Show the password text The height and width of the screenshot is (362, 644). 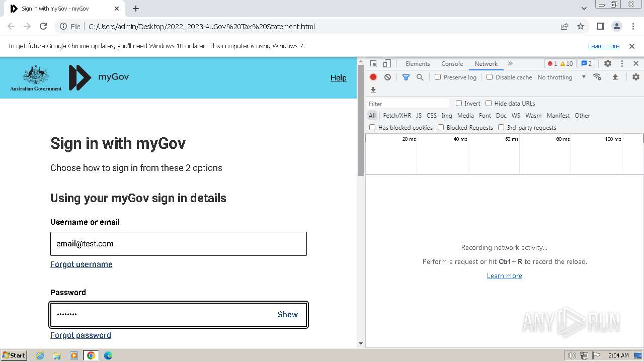pos(288,315)
